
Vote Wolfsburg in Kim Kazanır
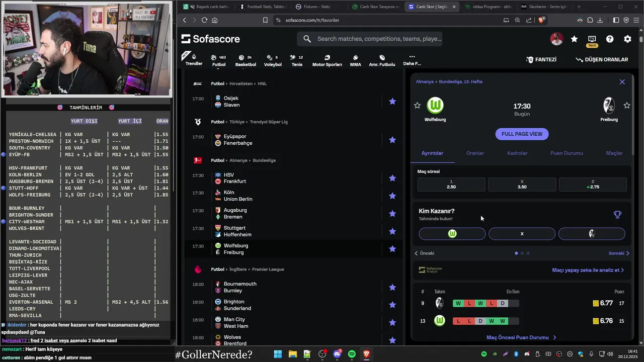452,234
